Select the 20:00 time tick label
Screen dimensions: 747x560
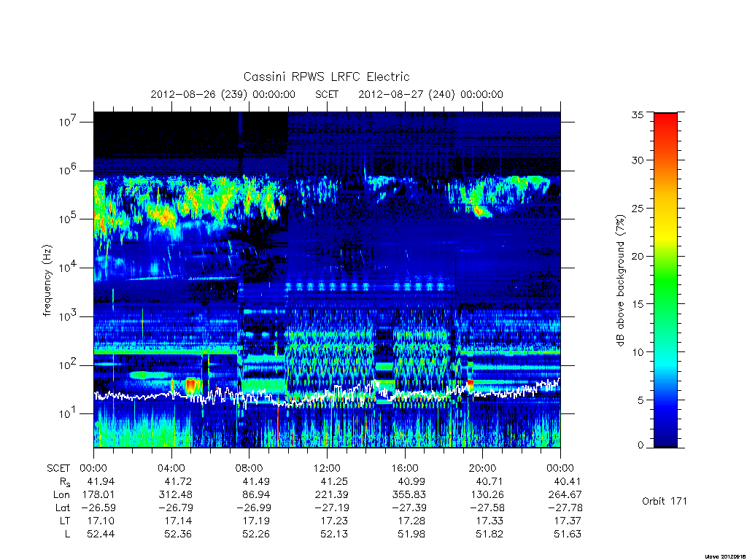tap(483, 468)
